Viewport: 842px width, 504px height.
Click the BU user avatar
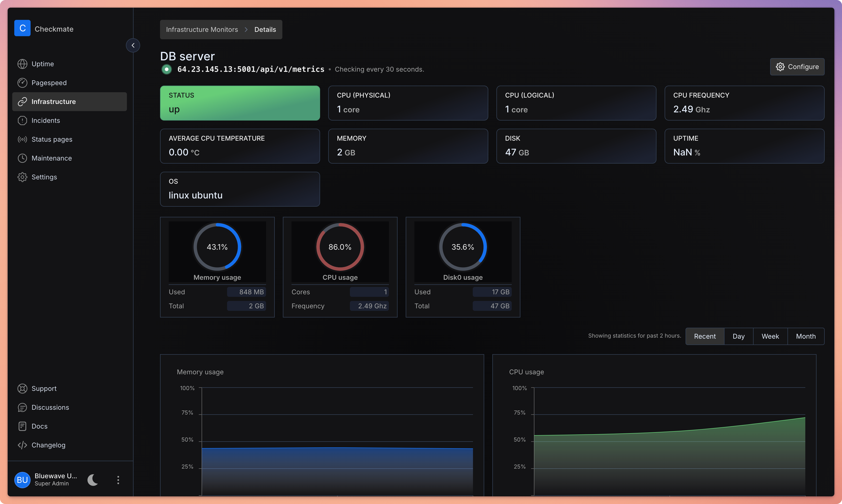tap(22, 480)
